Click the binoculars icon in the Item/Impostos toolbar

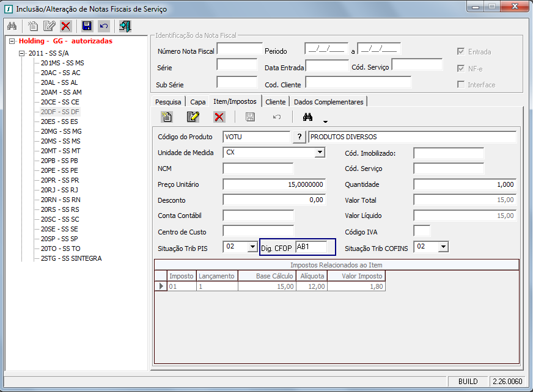pyautogui.click(x=307, y=117)
